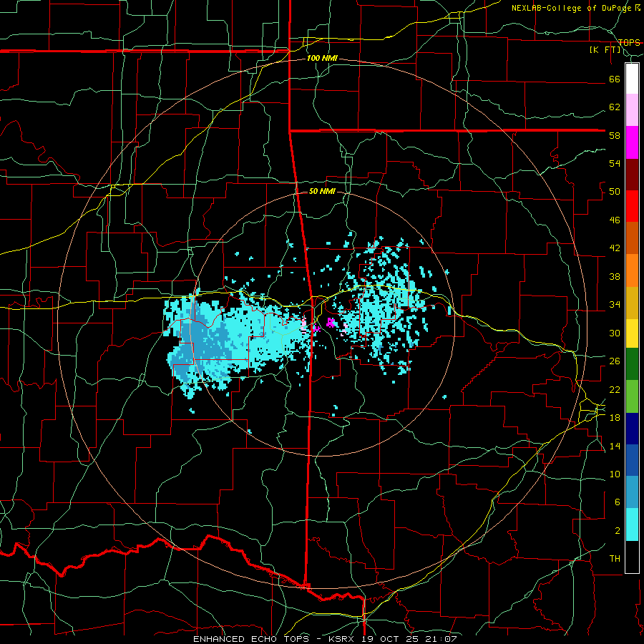This screenshot has width=644, height=644.
Task: Click the dark green legend swatch
Action: [x=632, y=364]
